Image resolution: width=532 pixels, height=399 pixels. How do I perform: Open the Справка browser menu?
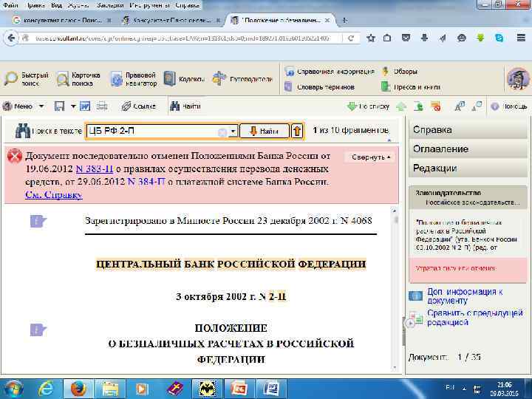(187, 5)
